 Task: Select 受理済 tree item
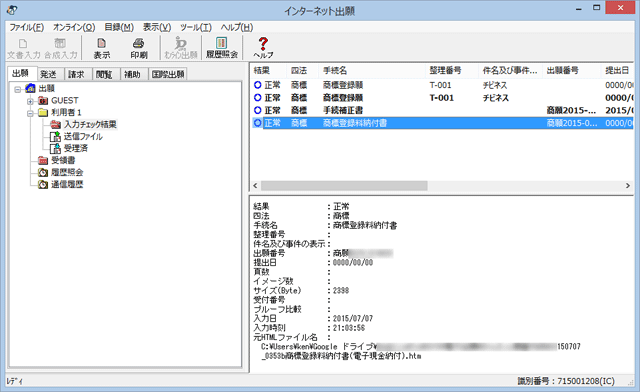pos(76,148)
